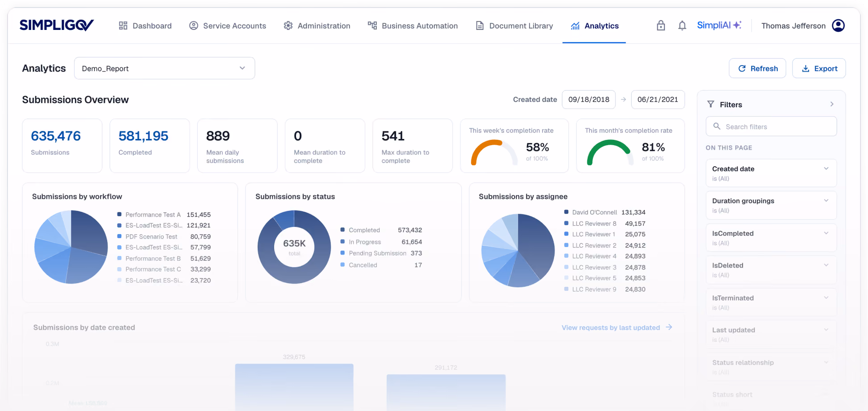Click the Analytics chart icon
The height and width of the screenshot is (411, 868).
coord(575,26)
